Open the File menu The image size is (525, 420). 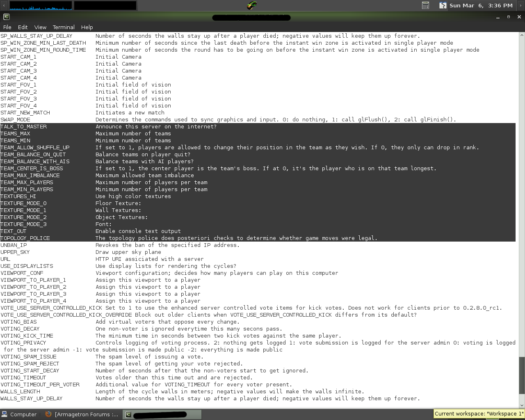7,27
